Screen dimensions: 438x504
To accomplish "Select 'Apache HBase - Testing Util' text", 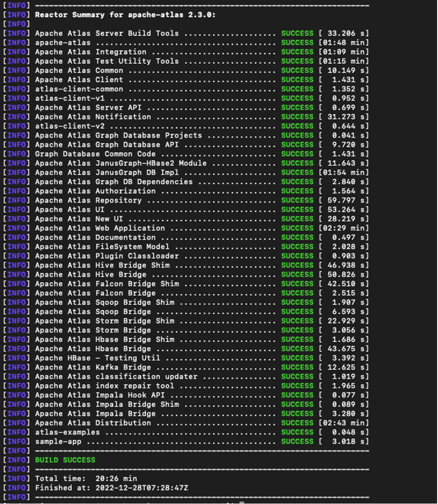I will (97, 358).
